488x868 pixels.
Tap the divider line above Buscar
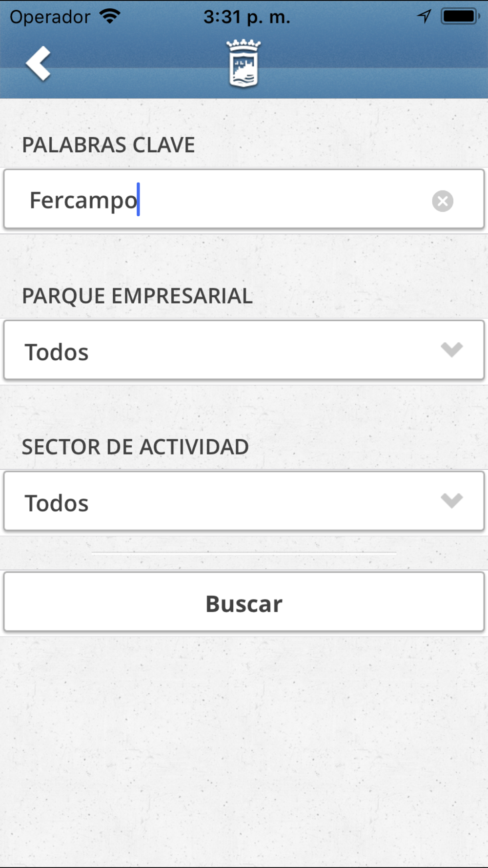pyautogui.click(x=244, y=553)
